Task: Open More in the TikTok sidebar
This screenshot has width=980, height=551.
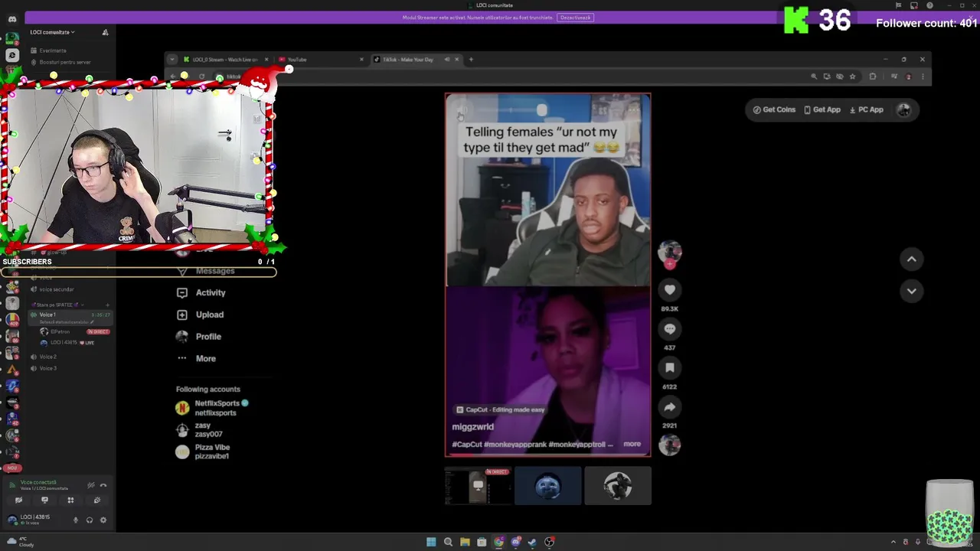Action: (x=197, y=358)
